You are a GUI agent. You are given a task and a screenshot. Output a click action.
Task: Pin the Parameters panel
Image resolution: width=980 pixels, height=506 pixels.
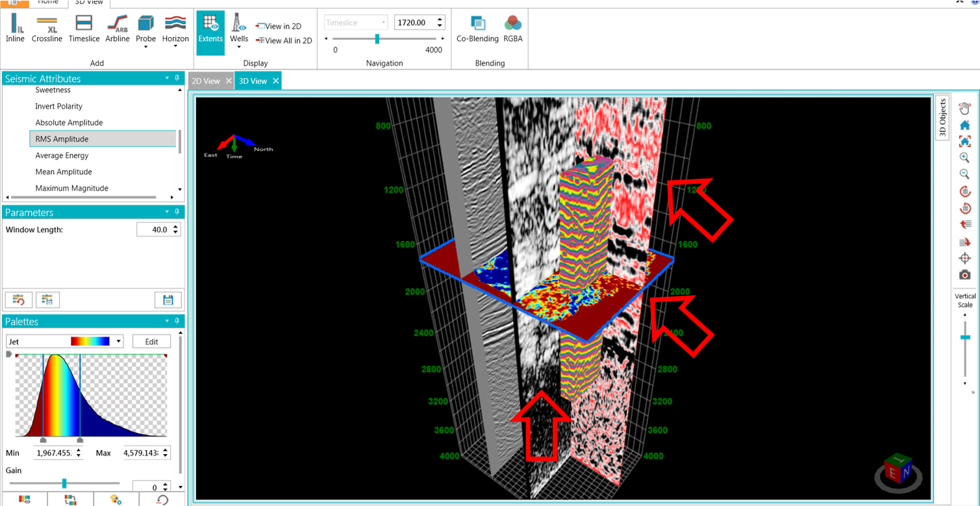177,212
